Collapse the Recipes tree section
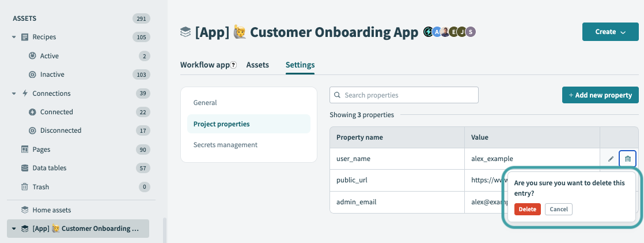The height and width of the screenshot is (243, 644). click(x=14, y=38)
